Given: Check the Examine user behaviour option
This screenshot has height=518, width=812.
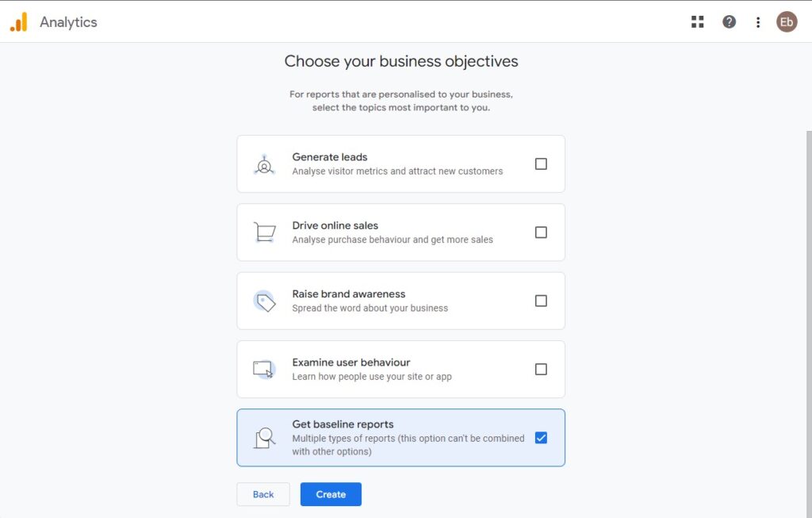Looking at the screenshot, I should tap(542, 368).
